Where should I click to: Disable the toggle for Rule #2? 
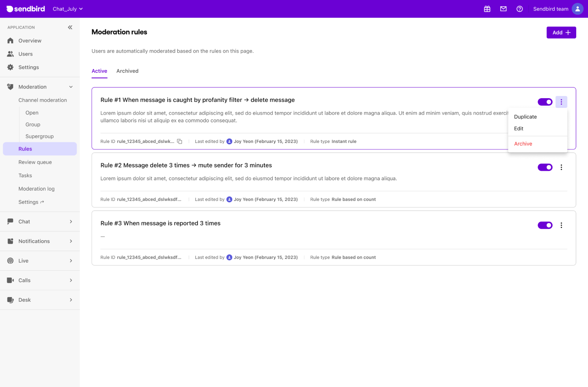545,167
